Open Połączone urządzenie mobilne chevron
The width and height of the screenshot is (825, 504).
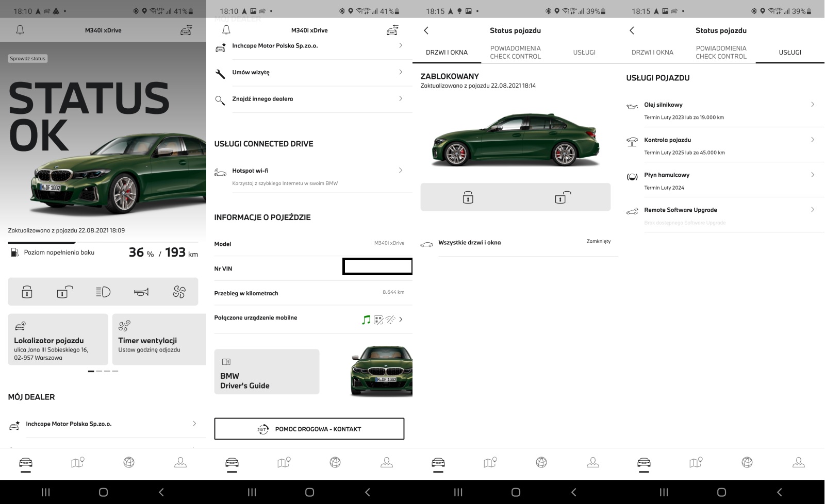(401, 320)
